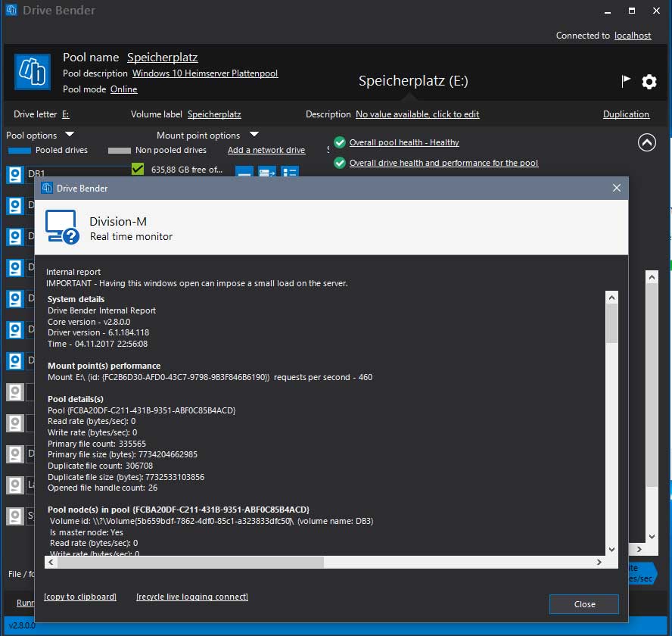Click the report's horizontal scrollbar thumb
672x636 pixels.
tap(191, 563)
